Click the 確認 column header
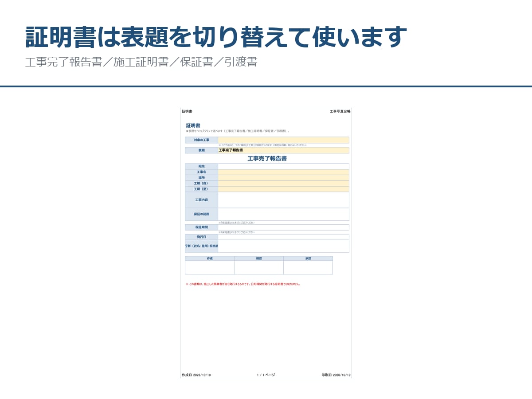The image size is (532, 399). pyautogui.click(x=259, y=258)
